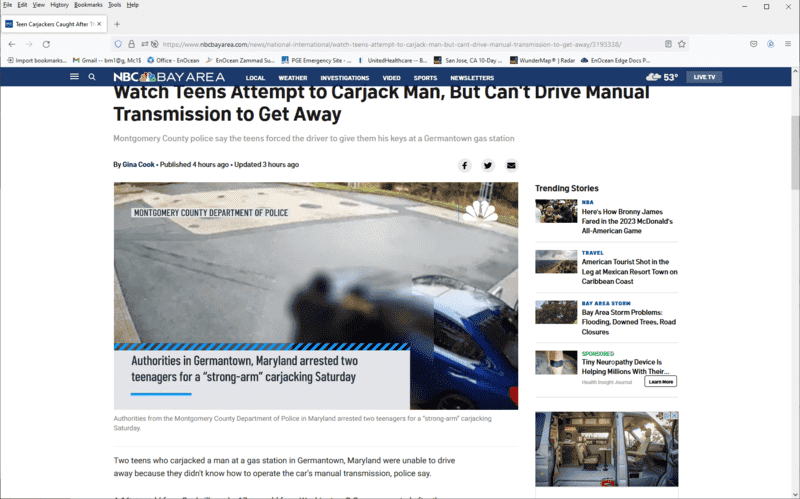800x499 pixels.
Task: Share the article via email icon
Action: click(511, 165)
